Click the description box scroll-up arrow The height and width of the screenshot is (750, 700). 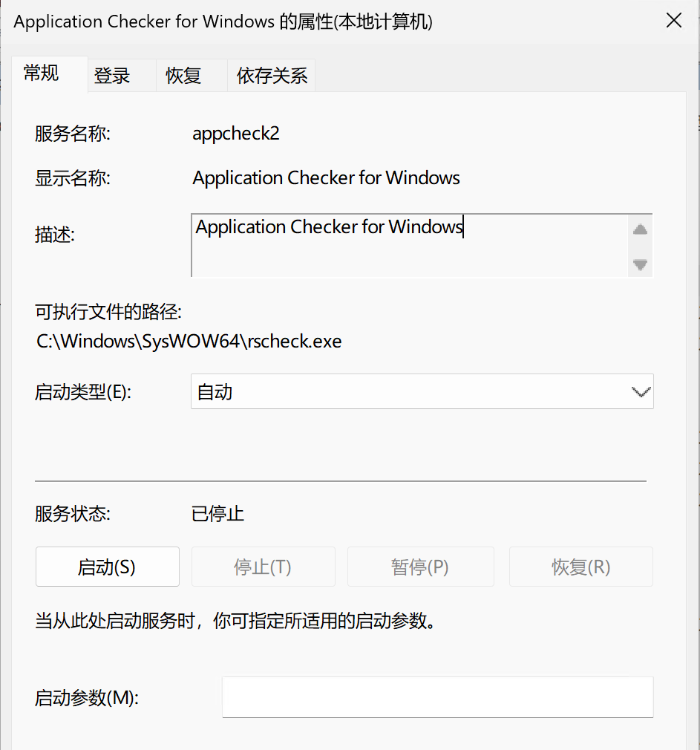click(x=640, y=229)
